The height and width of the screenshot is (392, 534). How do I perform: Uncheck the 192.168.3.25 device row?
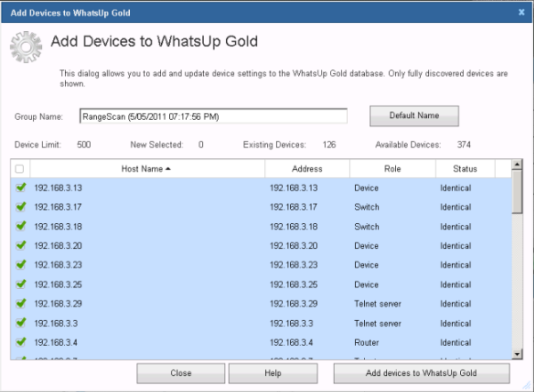[21, 284]
